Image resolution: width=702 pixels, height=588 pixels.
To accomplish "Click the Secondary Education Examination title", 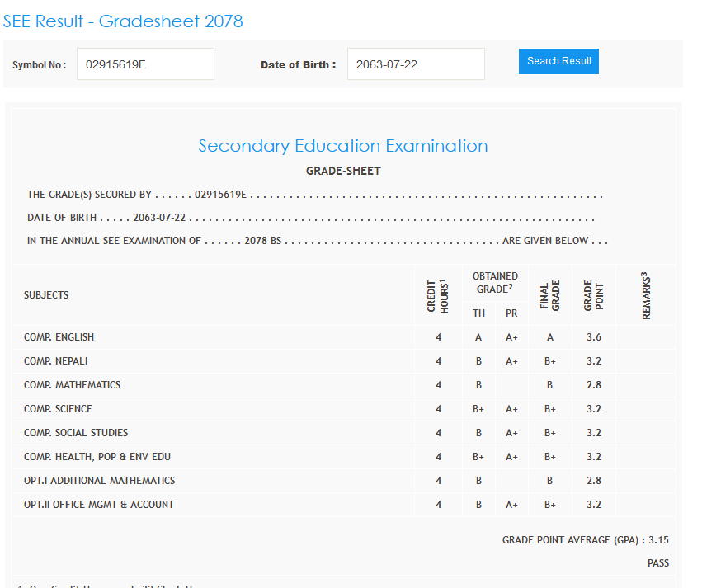I will pyautogui.click(x=343, y=146).
